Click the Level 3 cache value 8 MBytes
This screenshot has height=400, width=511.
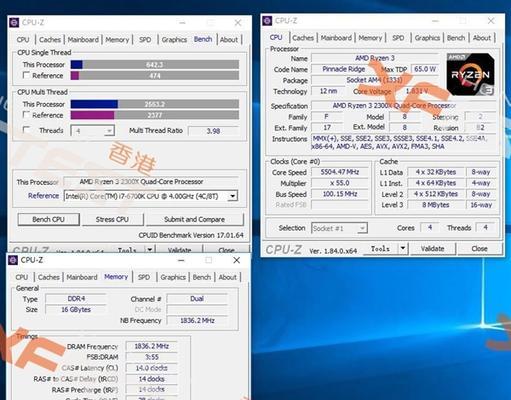pyautogui.click(x=435, y=205)
